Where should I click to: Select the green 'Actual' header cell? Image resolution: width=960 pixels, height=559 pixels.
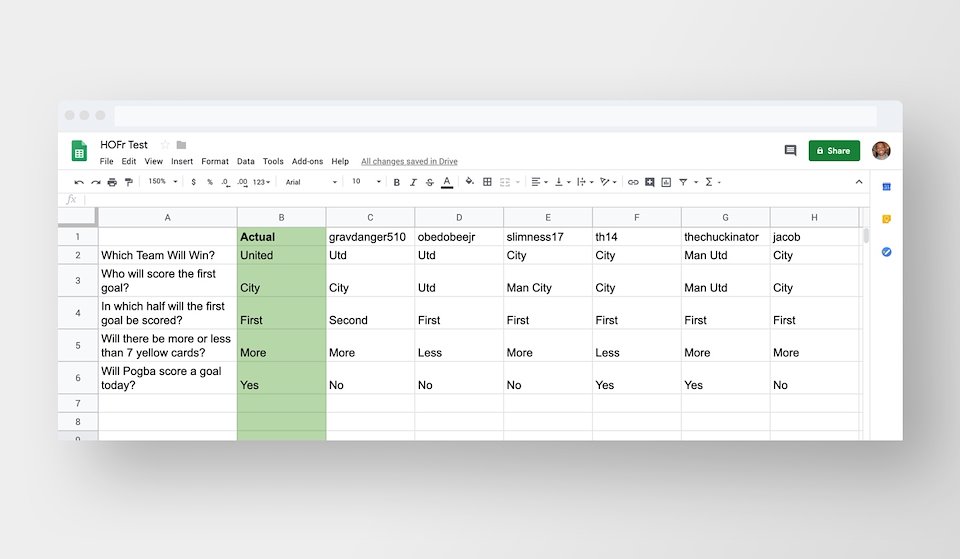click(x=281, y=237)
